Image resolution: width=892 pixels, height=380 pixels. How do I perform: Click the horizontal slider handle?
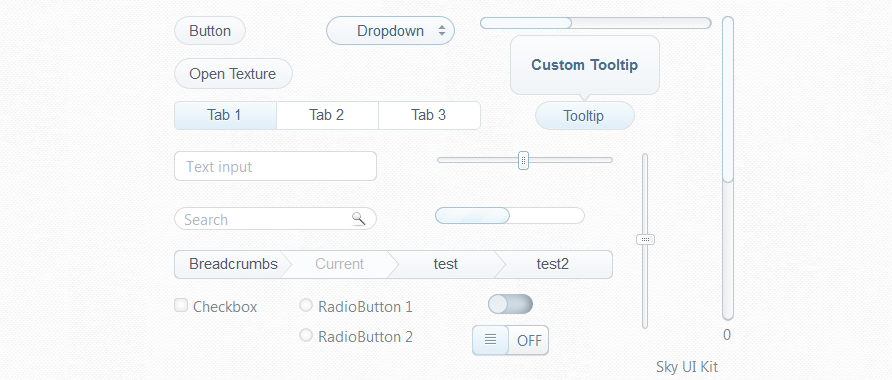pyautogui.click(x=524, y=160)
